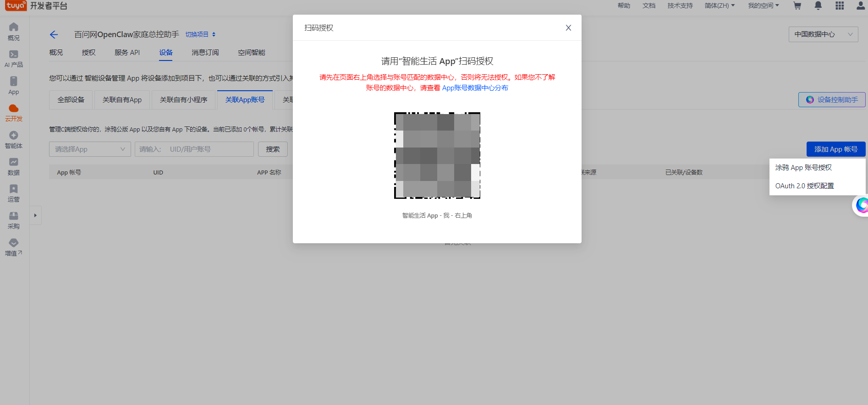868x405 pixels.
Task: Choose 涂鸦 App 账号授权 menu item
Action: [x=817, y=168]
